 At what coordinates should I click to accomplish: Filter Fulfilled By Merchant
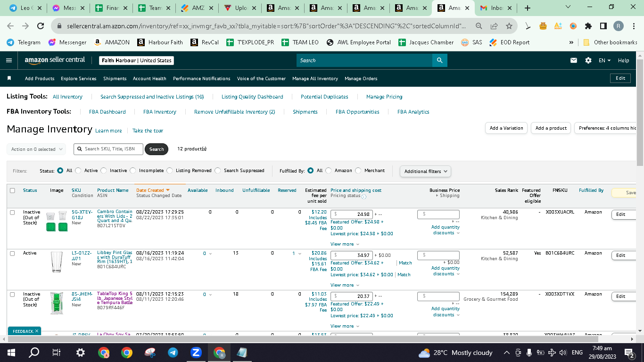tap(358, 171)
